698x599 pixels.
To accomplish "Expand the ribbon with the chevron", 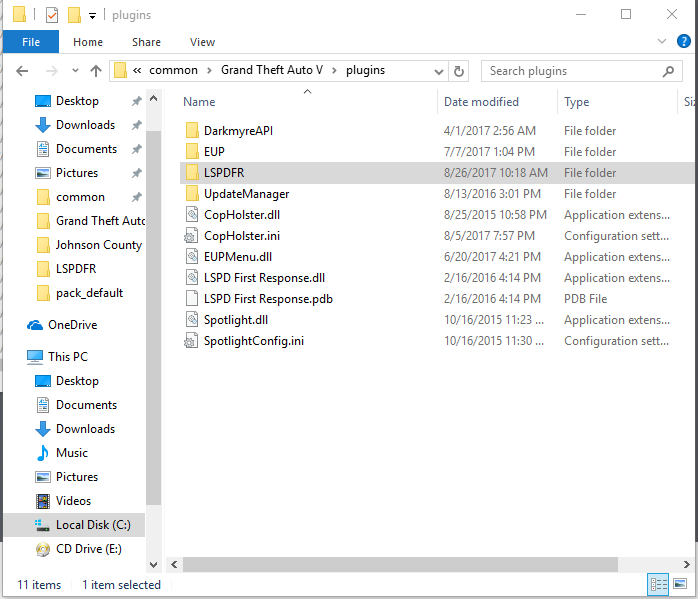I will [661, 41].
